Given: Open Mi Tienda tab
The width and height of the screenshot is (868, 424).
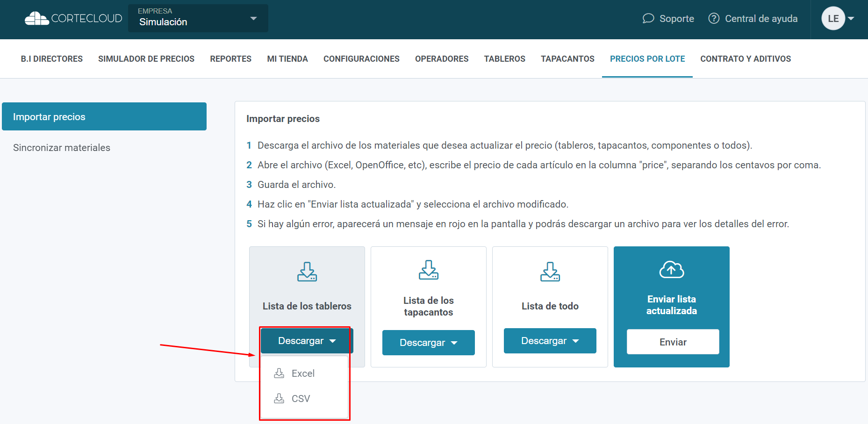Looking at the screenshot, I should point(287,59).
